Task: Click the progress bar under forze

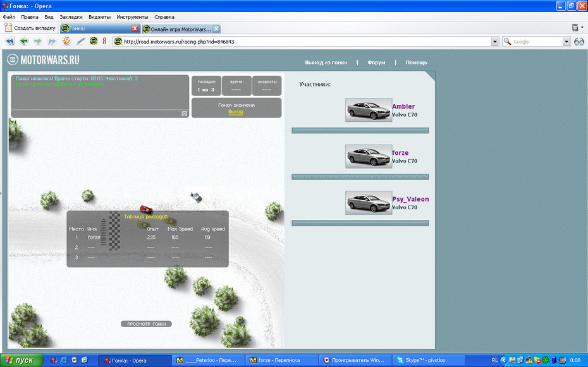Action: click(360, 177)
